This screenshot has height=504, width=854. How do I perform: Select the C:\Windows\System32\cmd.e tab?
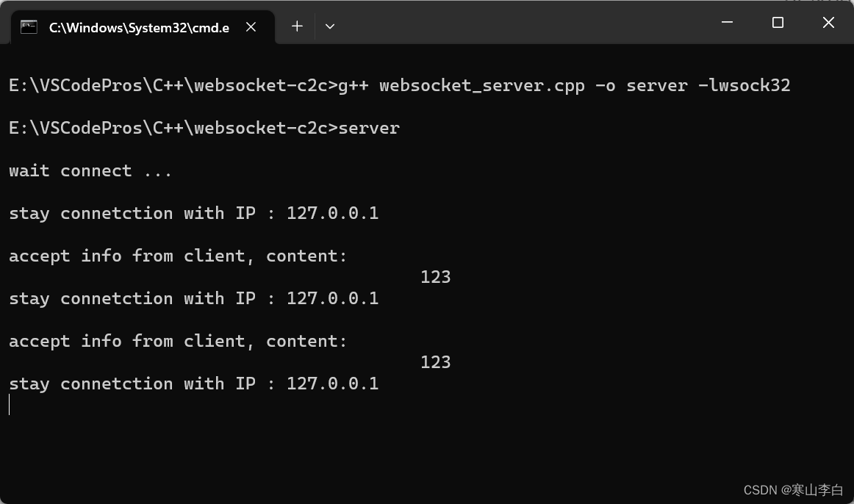(140, 26)
